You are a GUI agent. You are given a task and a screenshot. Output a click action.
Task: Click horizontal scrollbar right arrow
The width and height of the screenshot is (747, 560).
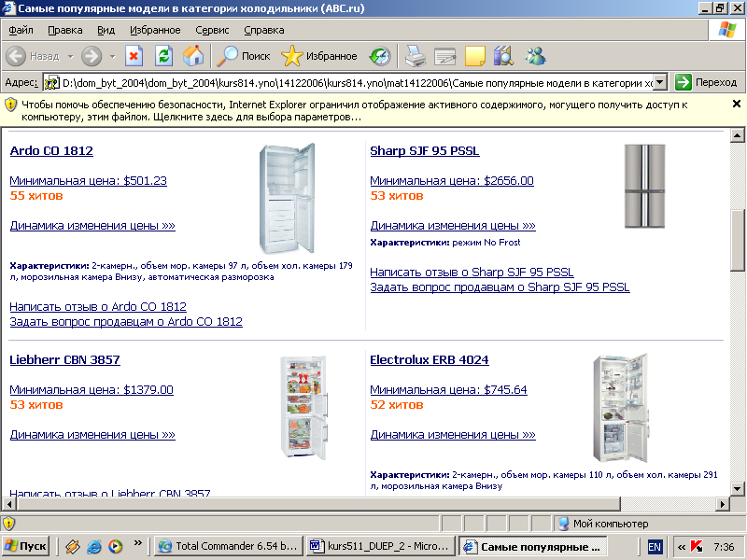click(722, 504)
